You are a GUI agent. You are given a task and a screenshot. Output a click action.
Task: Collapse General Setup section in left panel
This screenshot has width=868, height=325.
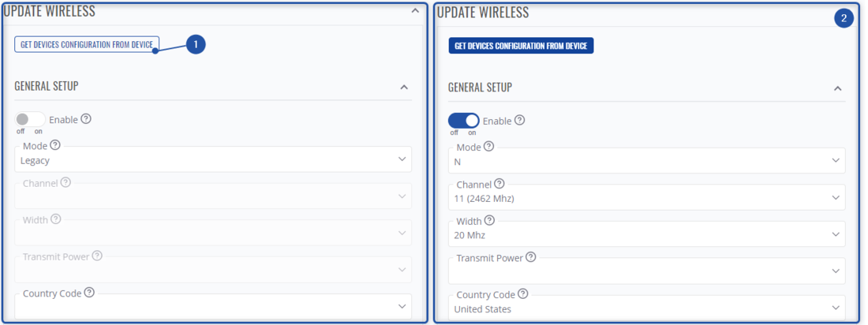coord(404,87)
